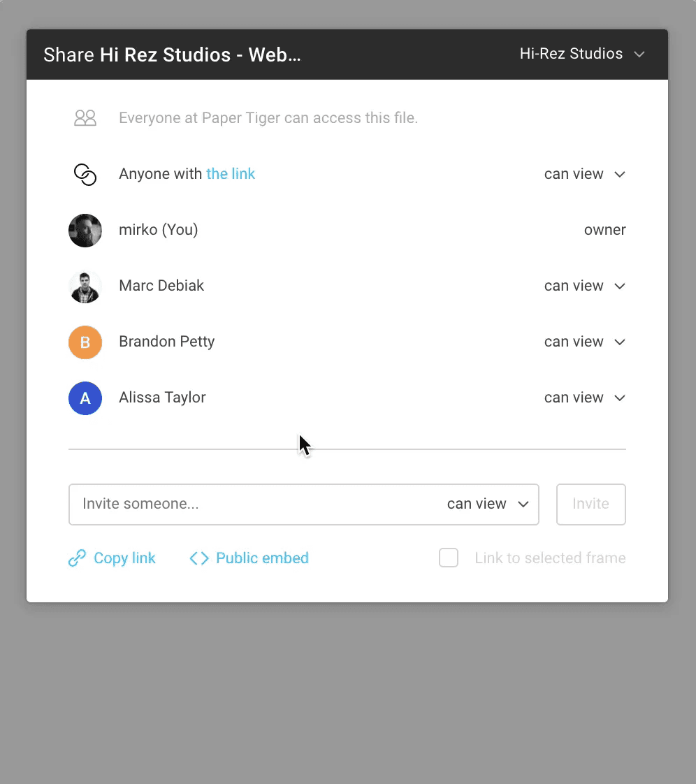Open Marc Debiak's can view permission menu
Viewport: 696px width, 784px height.
click(585, 286)
